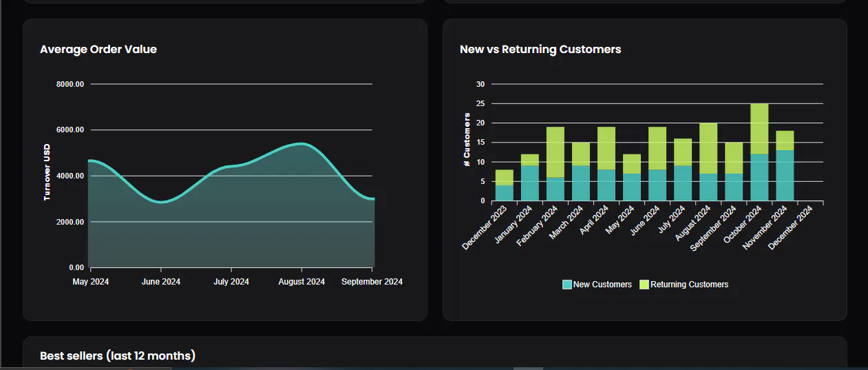This screenshot has height=370, width=868.
Task: Click the 2000.00 y-axis label
Action: [70, 222]
